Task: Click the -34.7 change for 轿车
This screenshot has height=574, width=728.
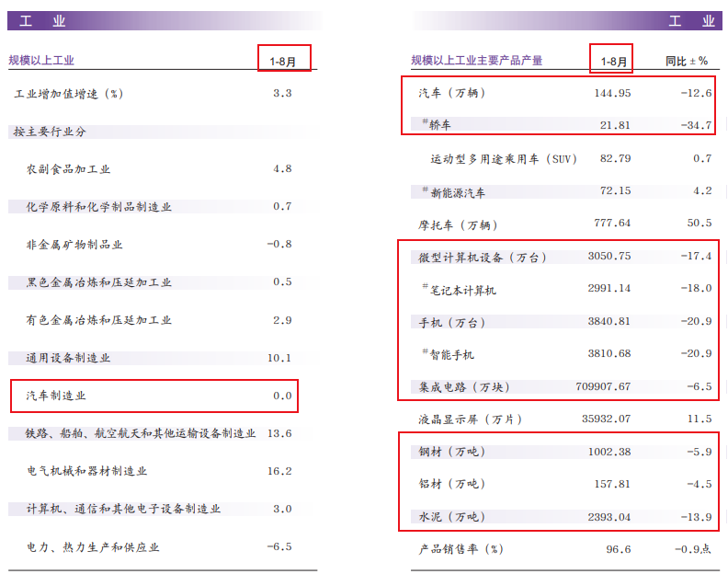Action: [x=696, y=125]
